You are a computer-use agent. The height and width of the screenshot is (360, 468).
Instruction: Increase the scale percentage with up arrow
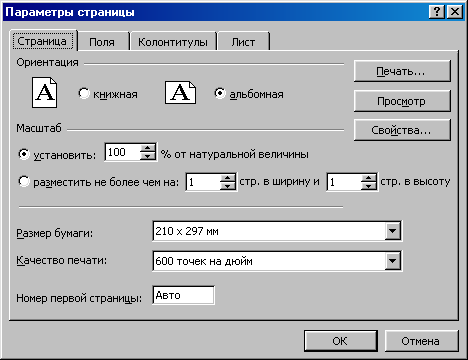[x=147, y=148]
